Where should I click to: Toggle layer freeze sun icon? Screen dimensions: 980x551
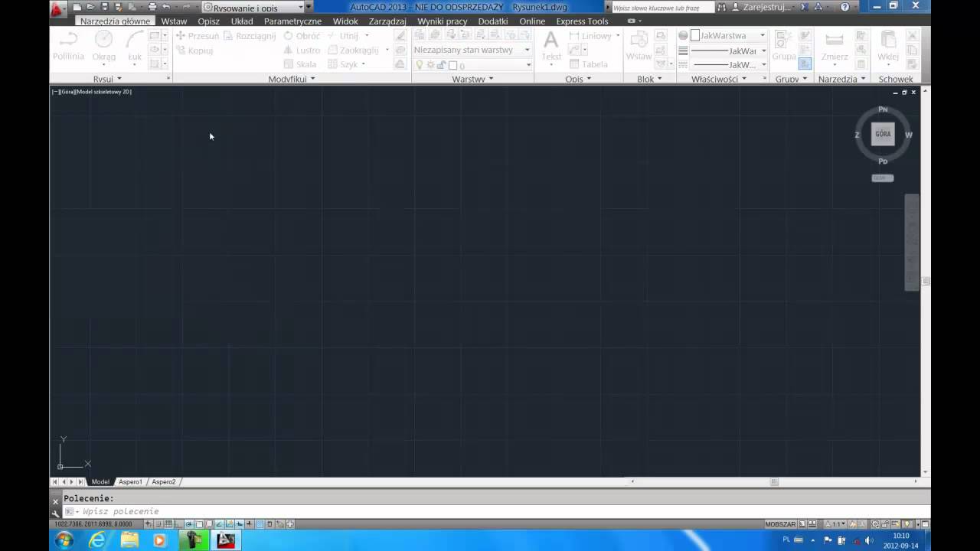pyautogui.click(x=430, y=65)
